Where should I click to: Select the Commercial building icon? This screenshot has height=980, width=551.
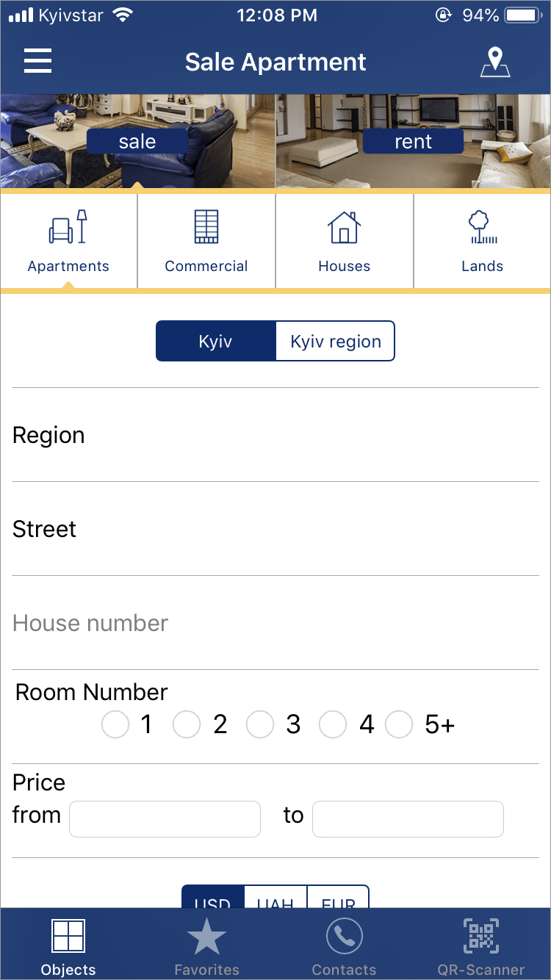[206, 227]
